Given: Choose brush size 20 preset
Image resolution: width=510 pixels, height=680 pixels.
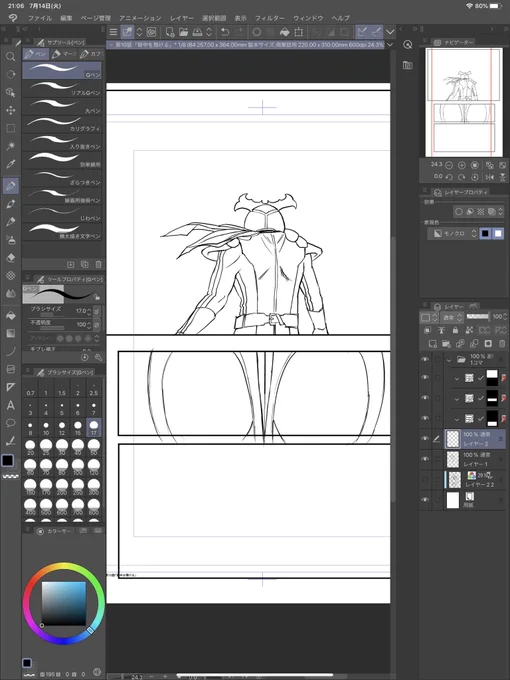Looking at the screenshot, I should point(30,447).
